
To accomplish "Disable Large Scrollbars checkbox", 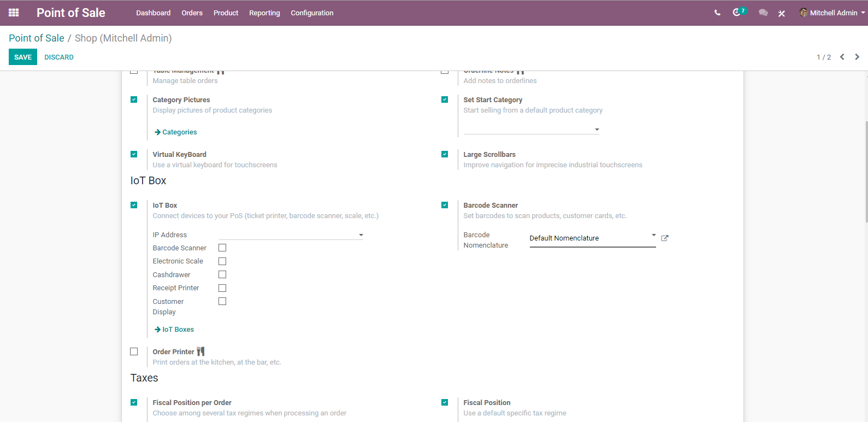I will coord(445,154).
